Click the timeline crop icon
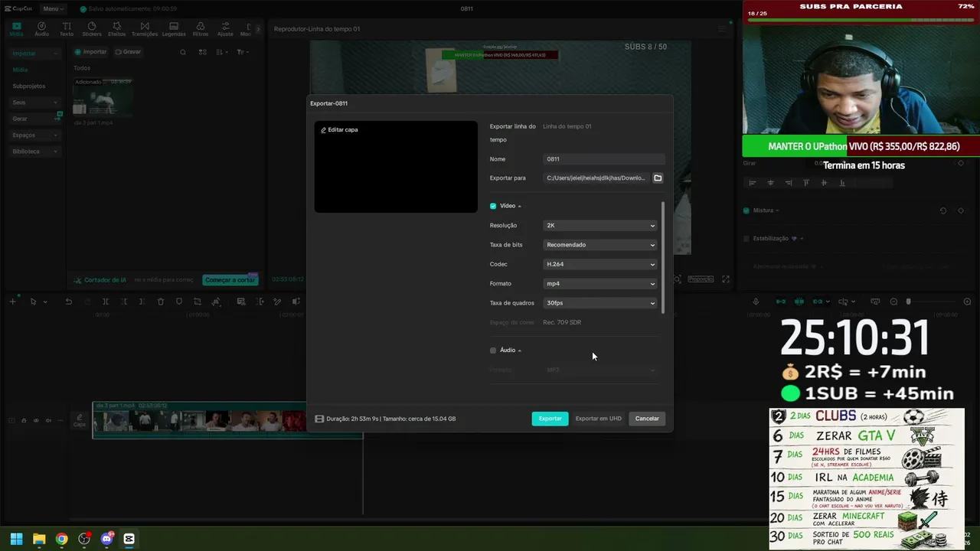 (x=198, y=302)
